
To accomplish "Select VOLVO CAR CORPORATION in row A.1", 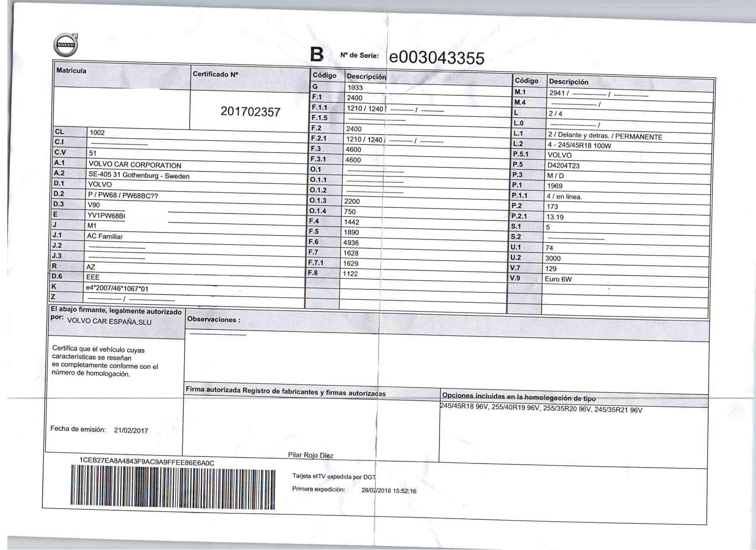I will [135, 165].
